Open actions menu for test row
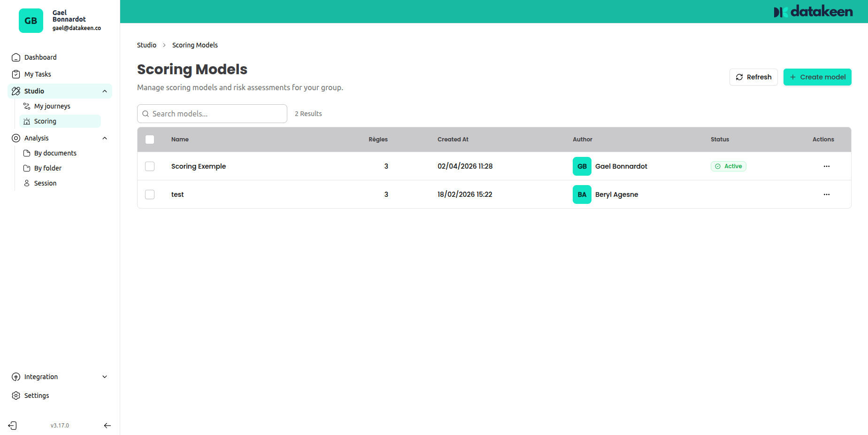This screenshot has height=435, width=868. click(826, 194)
